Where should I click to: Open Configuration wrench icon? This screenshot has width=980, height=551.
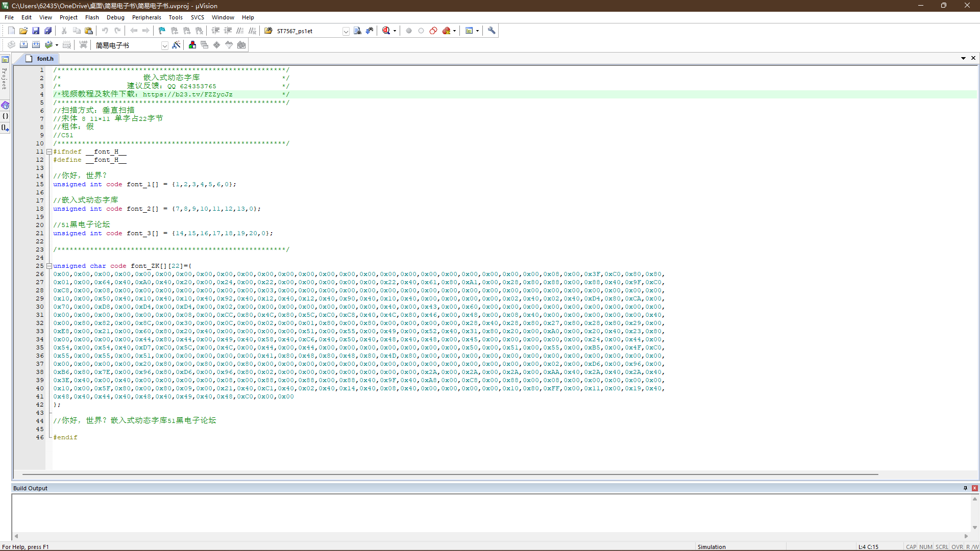pos(492,31)
